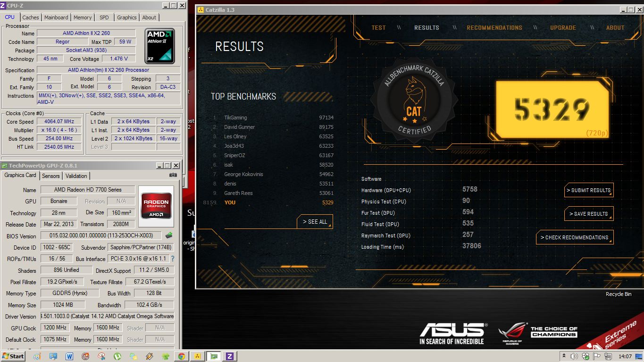Go to TEST in Catzilla menu

(378, 27)
